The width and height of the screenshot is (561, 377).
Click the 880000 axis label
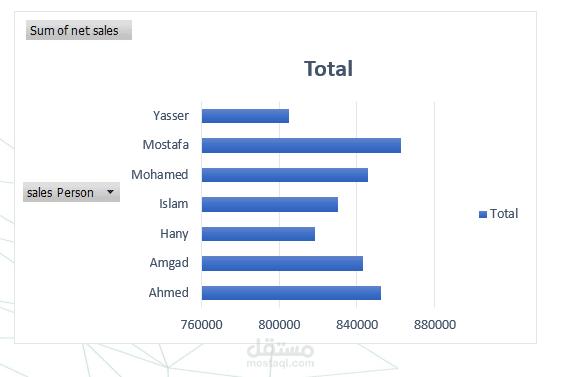pos(435,325)
